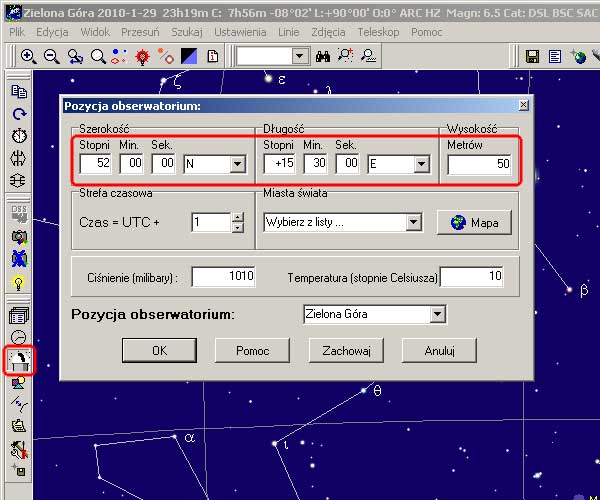Click the zoom in magnifier icon

coord(28,57)
